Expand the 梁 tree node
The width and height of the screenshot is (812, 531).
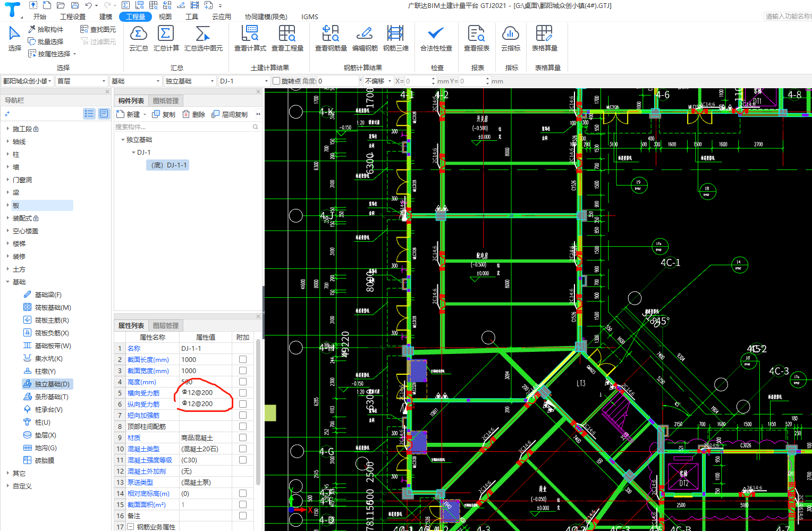point(7,192)
